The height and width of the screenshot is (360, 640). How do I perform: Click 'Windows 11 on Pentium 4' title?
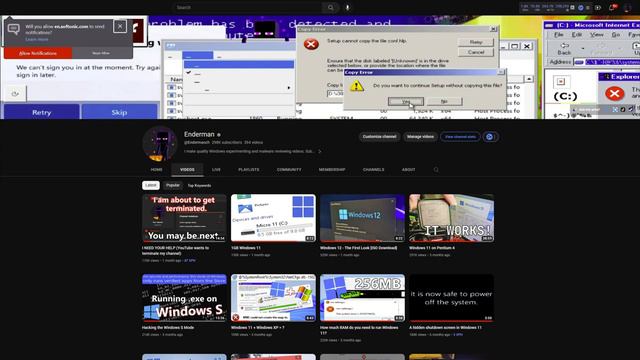click(x=432, y=248)
